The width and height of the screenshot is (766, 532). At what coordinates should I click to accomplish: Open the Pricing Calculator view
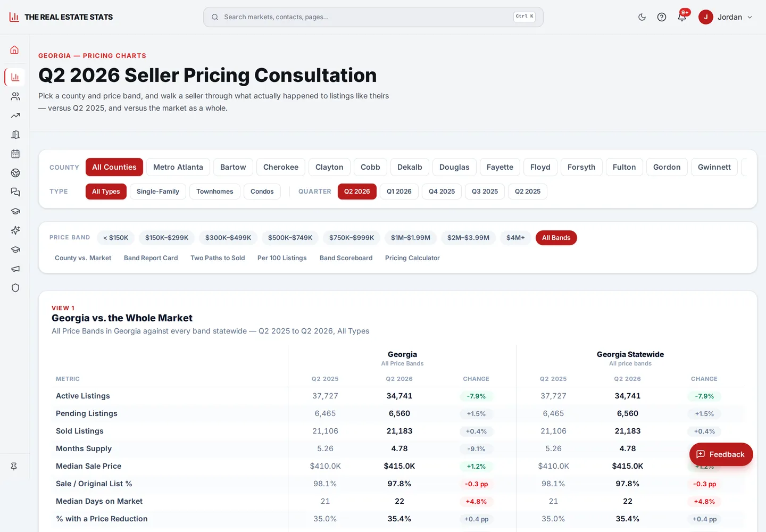pyautogui.click(x=412, y=258)
